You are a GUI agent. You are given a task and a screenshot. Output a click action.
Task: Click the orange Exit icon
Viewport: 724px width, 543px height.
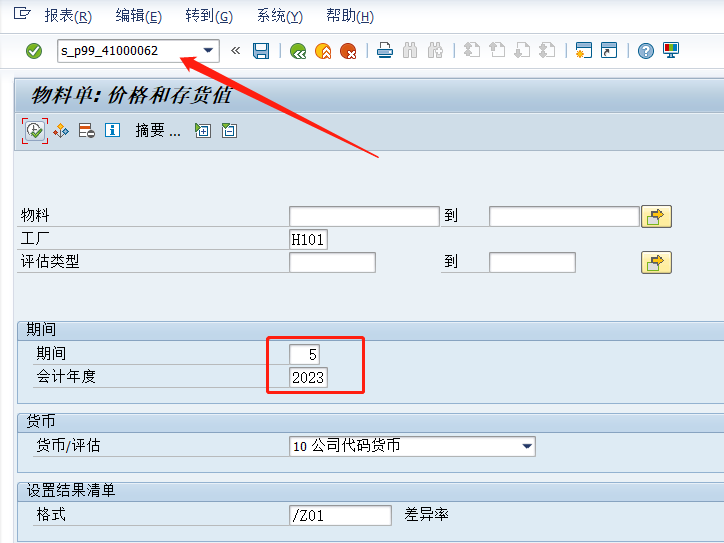point(323,51)
